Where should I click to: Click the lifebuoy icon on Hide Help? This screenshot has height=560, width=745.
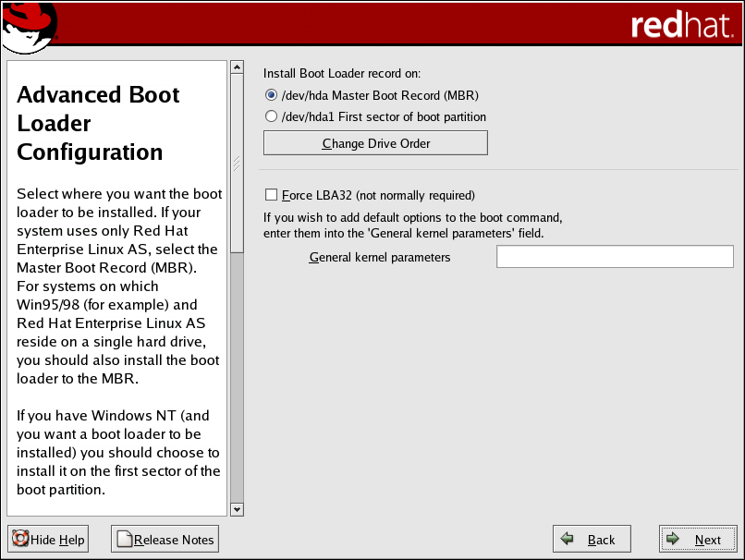point(20,540)
